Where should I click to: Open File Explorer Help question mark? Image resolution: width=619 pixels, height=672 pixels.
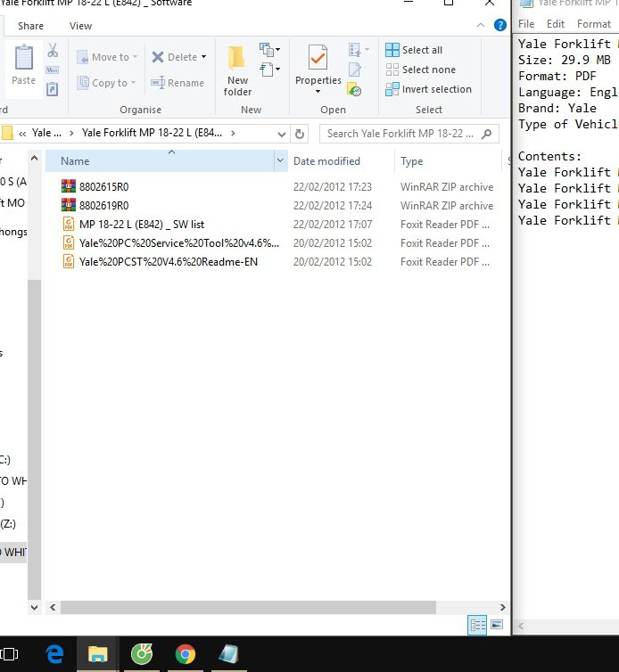[499, 25]
